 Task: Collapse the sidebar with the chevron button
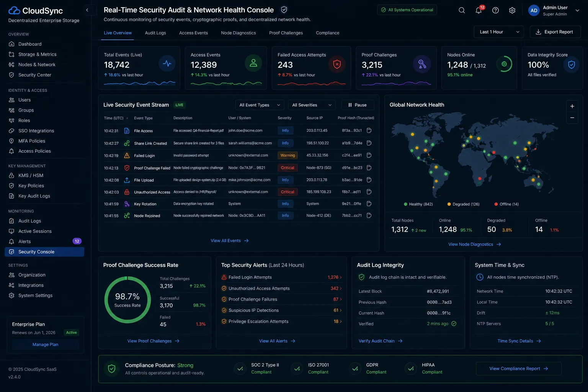click(x=87, y=10)
